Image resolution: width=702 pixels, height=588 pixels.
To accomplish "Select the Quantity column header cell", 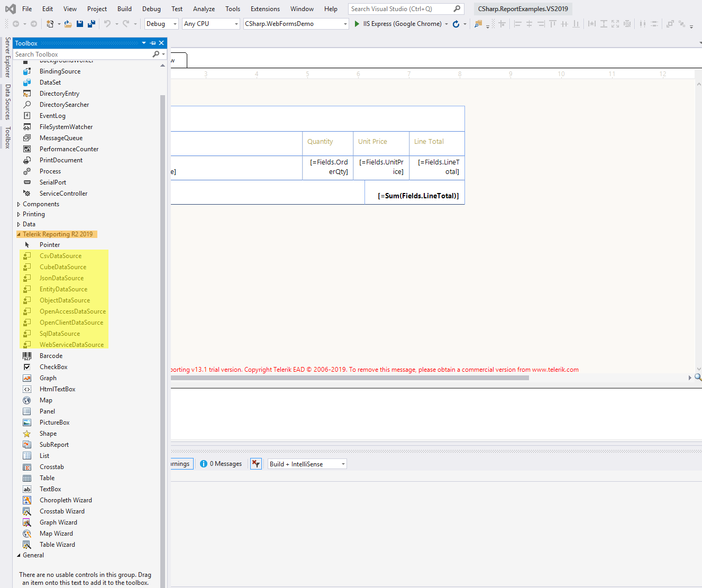I will point(327,143).
